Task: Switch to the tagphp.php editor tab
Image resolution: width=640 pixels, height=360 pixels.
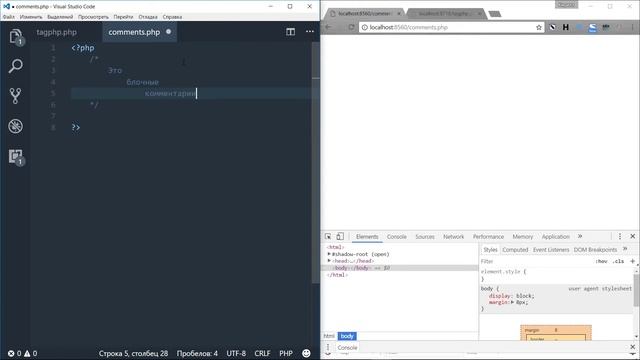Action: click(x=57, y=32)
